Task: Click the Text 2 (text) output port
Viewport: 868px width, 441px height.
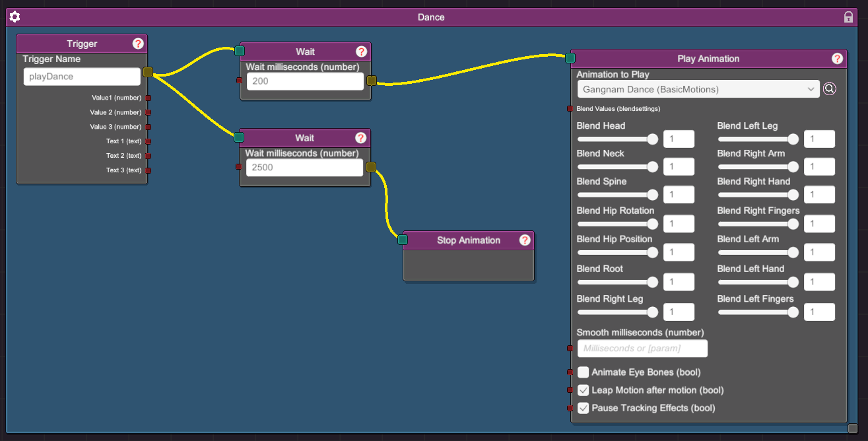Action: [148, 156]
